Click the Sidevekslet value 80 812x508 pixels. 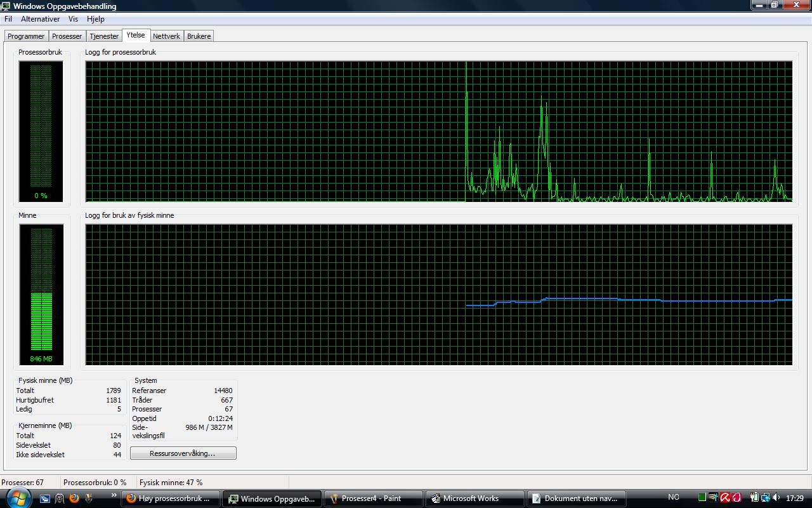[117, 445]
